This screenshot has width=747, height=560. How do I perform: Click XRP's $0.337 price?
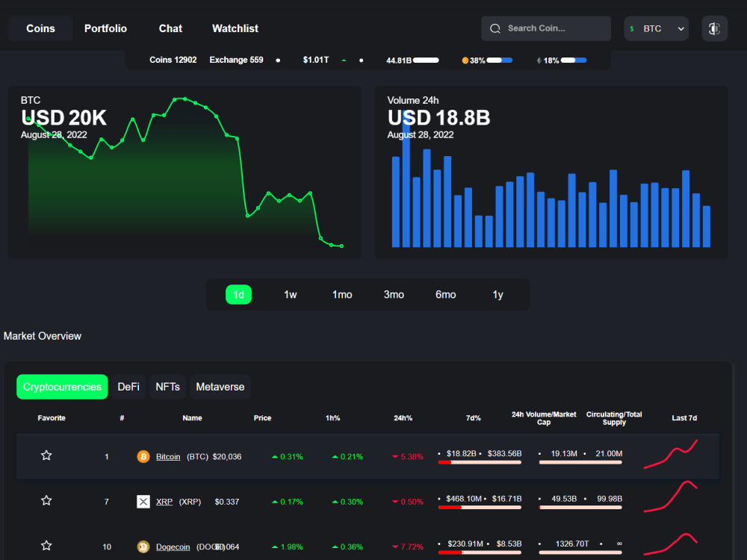tap(227, 502)
